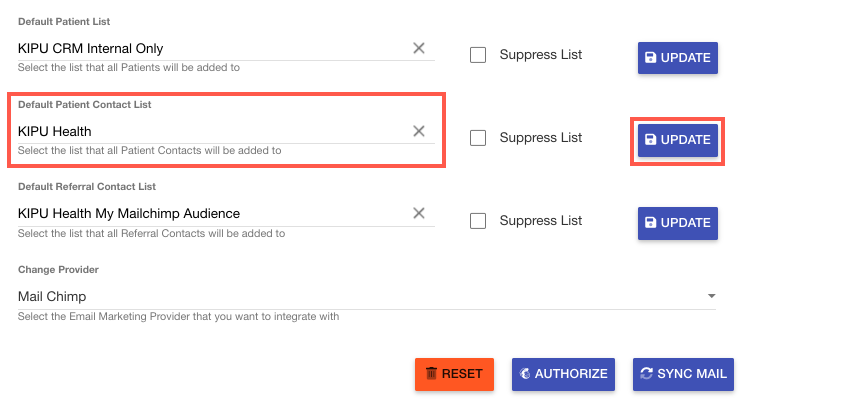The height and width of the screenshot is (402, 844).
Task: Click the Sync Mail button
Action: (x=683, y=374)
